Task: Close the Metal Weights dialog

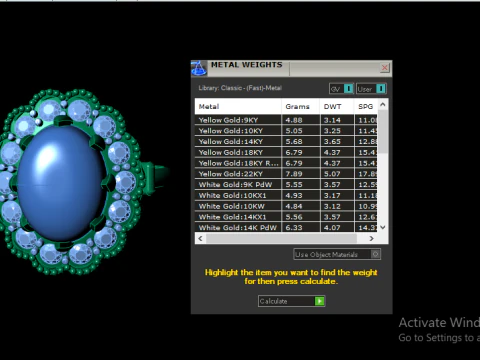Action: (384, 68)
